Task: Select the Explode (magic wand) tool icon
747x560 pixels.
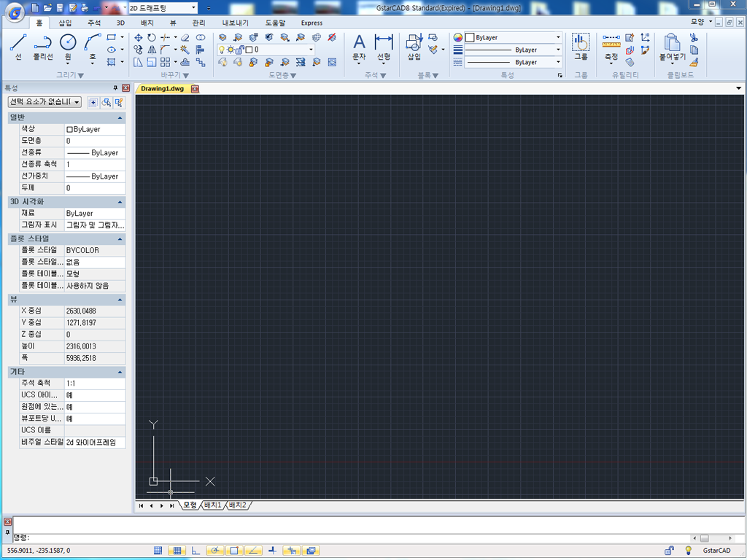Action: tap(185, 50)
